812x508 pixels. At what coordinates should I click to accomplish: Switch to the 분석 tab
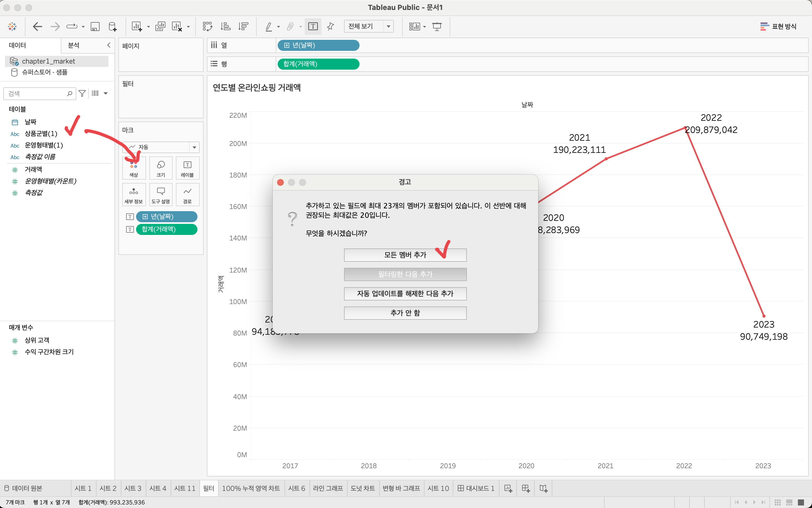click(x=74, y=45)
